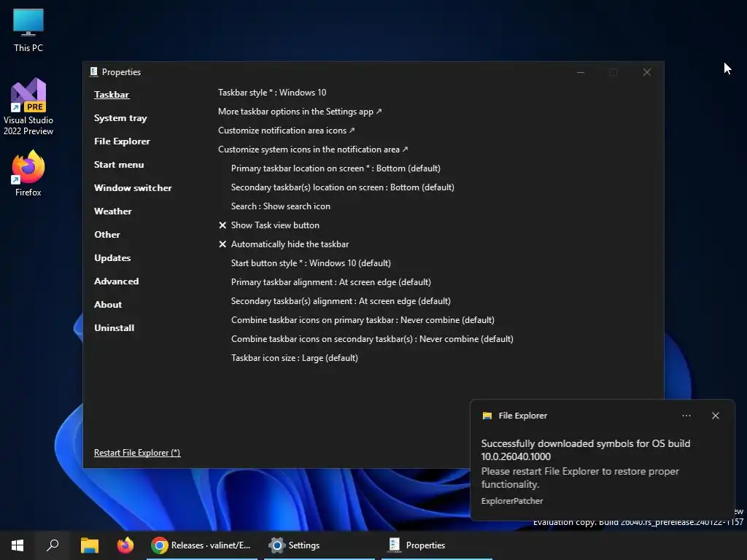747x560 pixels.
Task: Toggle Automatically hide the taskbar option
Action: point(284,244)
